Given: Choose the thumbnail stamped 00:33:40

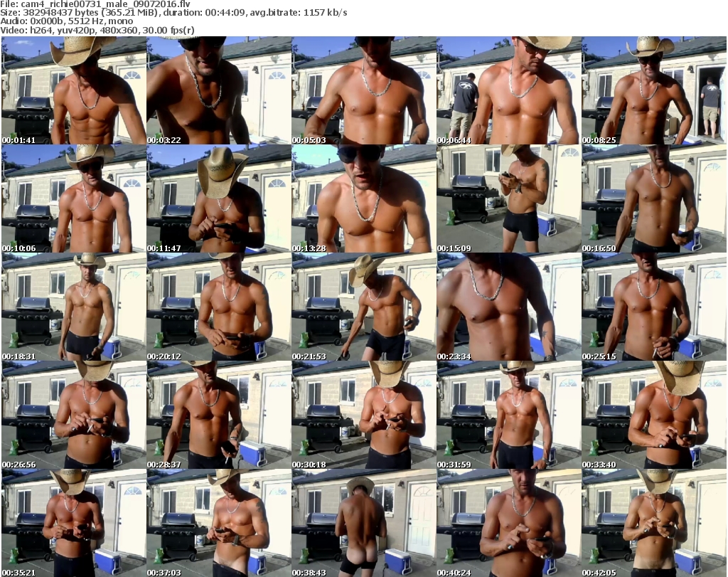Looking at the screenshot, I should click(654, 415).
